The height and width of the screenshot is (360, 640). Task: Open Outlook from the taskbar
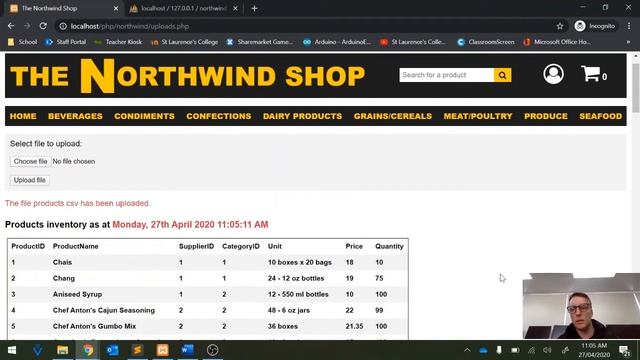click(x=112, y=350)
